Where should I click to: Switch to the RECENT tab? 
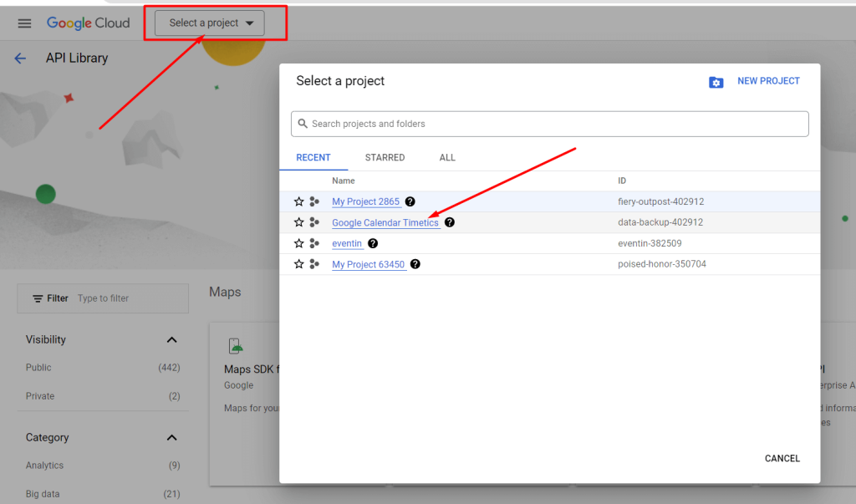(x=313, y=158)
